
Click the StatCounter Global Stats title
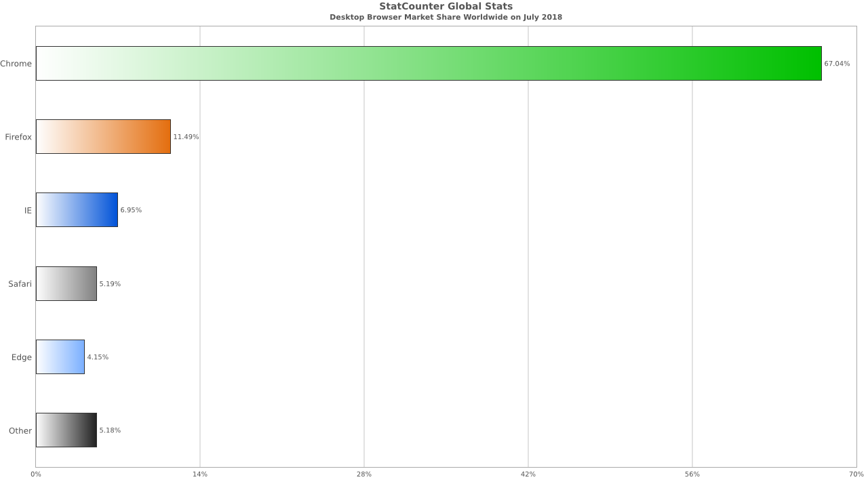click(x=446, y=7)
